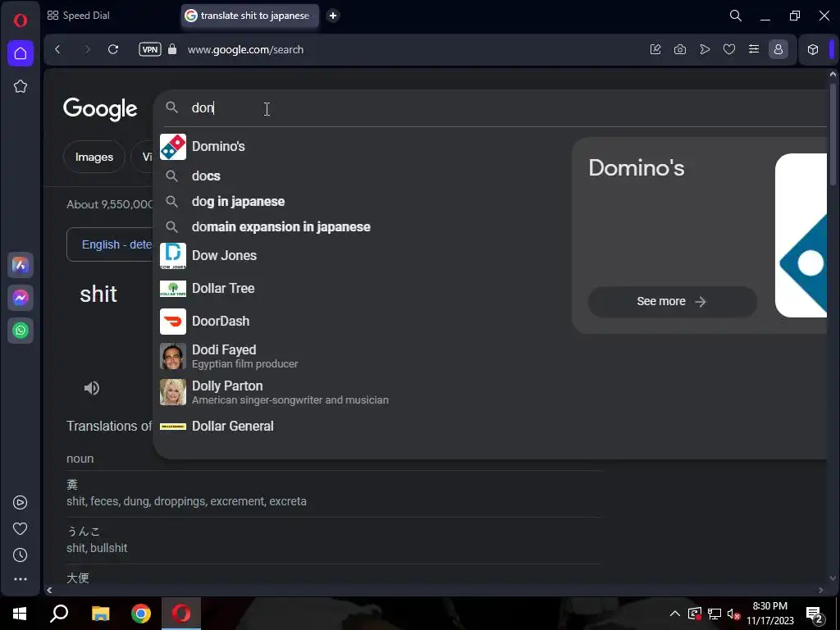Screen dimensions: 840x630
Task: Open the send/flow arrow icon
Action: pos(705,49)
